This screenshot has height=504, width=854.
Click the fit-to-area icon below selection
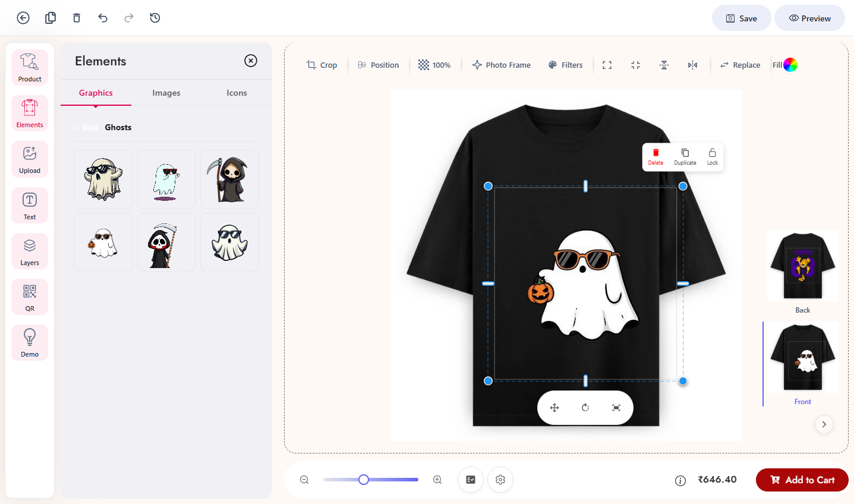click(616, 408)
